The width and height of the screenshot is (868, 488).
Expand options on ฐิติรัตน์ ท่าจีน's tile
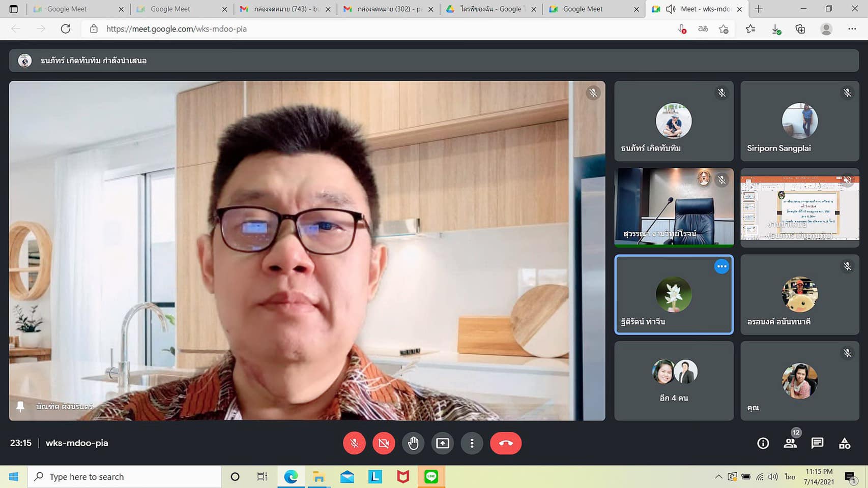tap(721, 266)
